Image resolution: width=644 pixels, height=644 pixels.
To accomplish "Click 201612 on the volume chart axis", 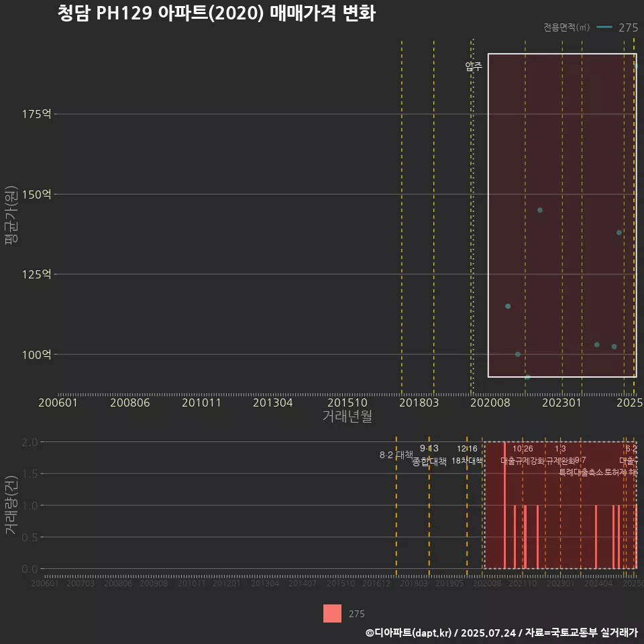I will coord(376,583).
